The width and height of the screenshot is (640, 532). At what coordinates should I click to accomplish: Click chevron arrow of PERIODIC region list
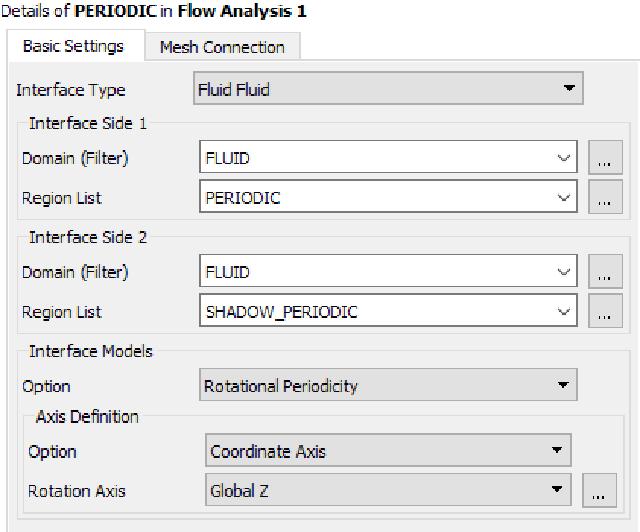[565, 198]
